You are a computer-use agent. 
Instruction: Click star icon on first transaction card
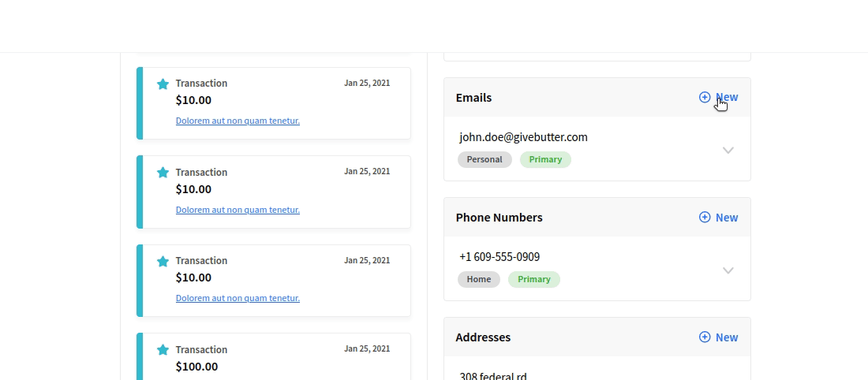(163, 84)
